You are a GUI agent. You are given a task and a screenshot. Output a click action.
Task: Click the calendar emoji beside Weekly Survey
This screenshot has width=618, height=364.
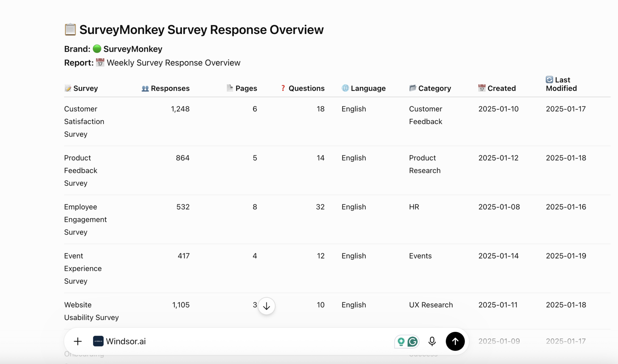pyautogui.click(x=100, y=62)
